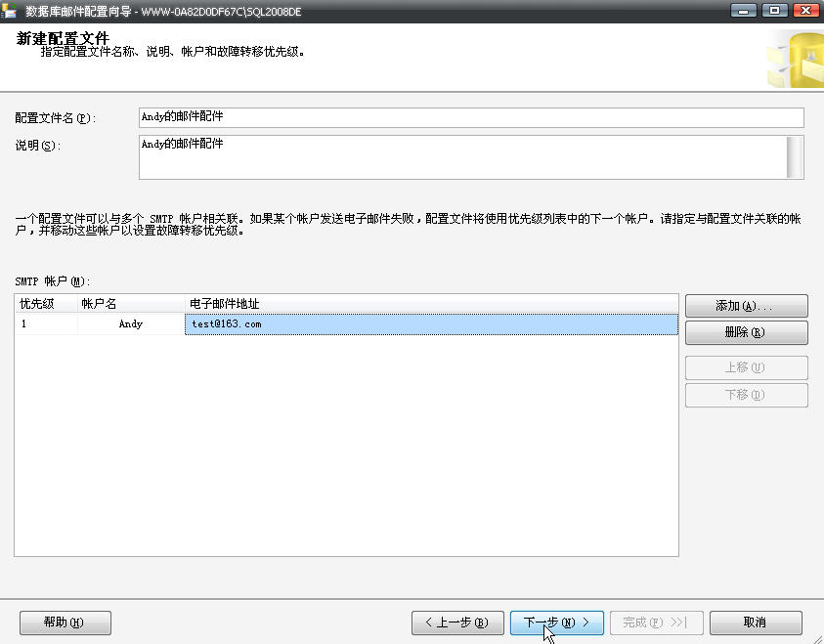Click the 优先级 column header
The height and width of the screenshot is (644, 824).
pos(45,304)
